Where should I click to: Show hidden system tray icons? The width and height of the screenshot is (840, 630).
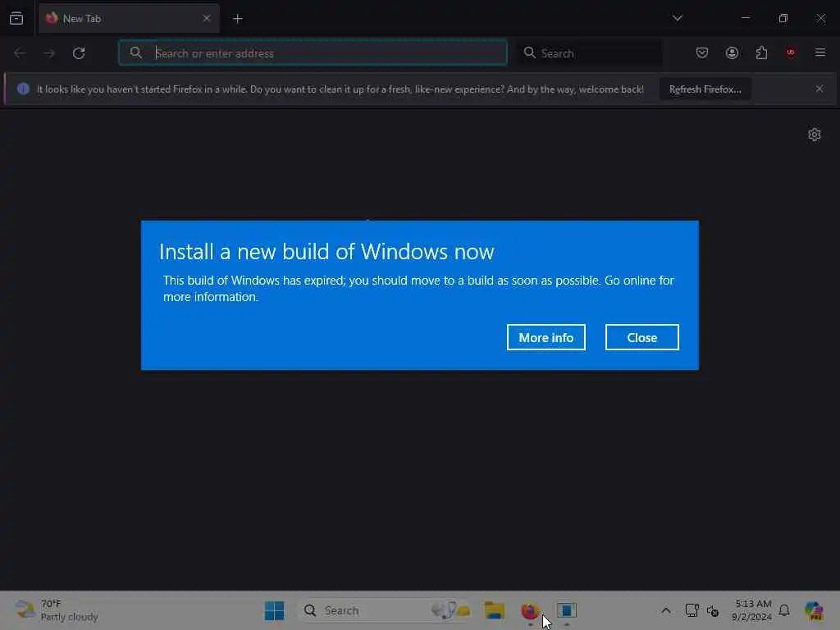[665, 610]
